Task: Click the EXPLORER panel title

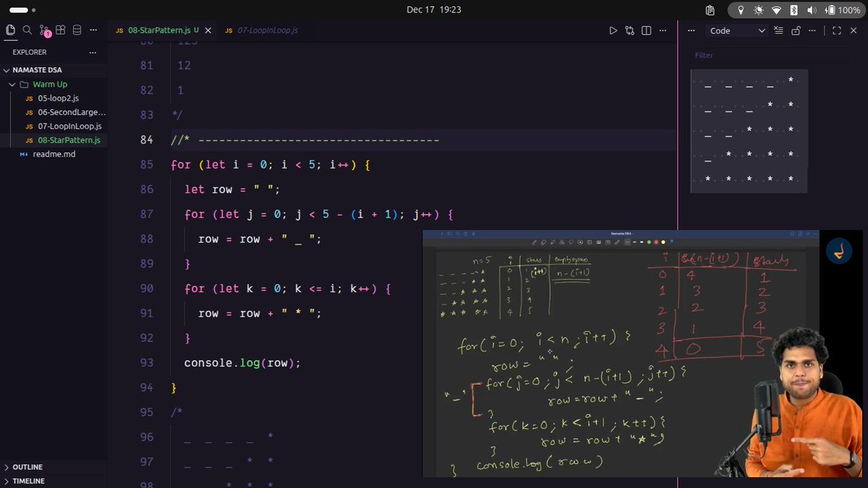Action: pyautogui.click(x=30, y=52)
